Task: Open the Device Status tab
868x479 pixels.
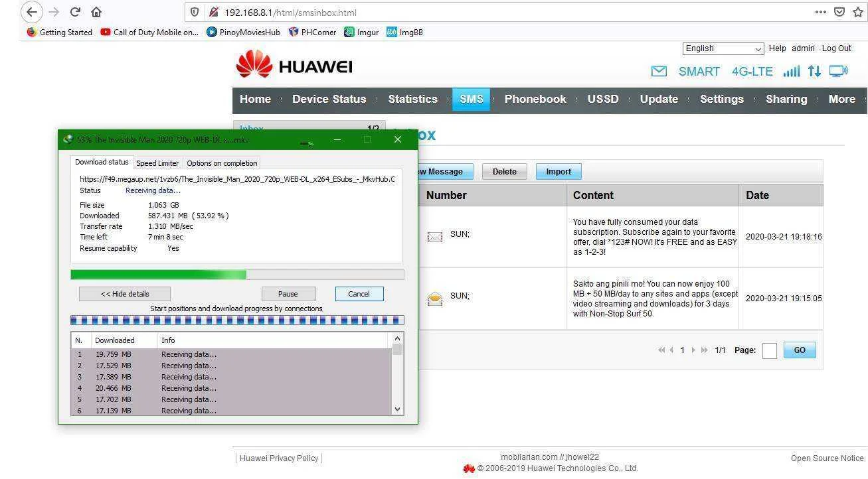Action: [329, 99]
